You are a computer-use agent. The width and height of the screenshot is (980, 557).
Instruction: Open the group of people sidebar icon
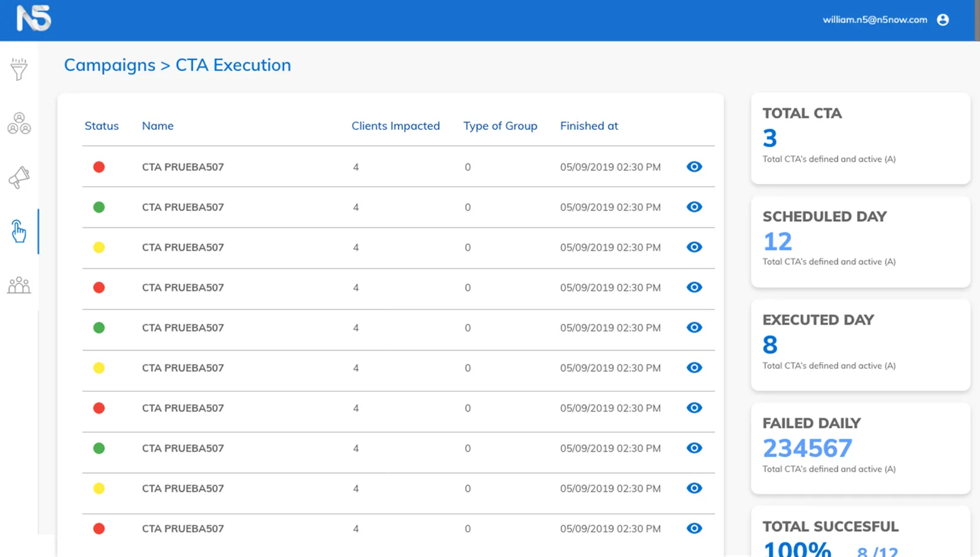click(19, 285)
